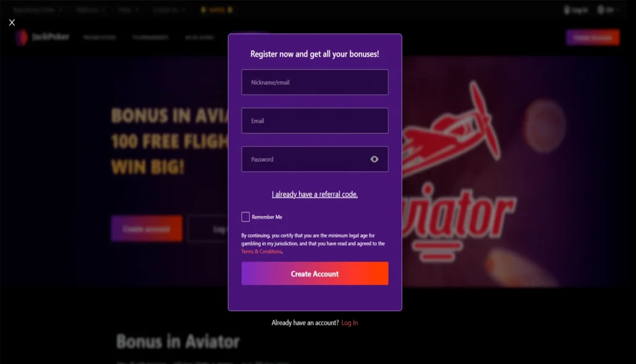Click the blurred hero Create account button
The image size is (636, 364).
pyautogui.click(x=147, y=229)
